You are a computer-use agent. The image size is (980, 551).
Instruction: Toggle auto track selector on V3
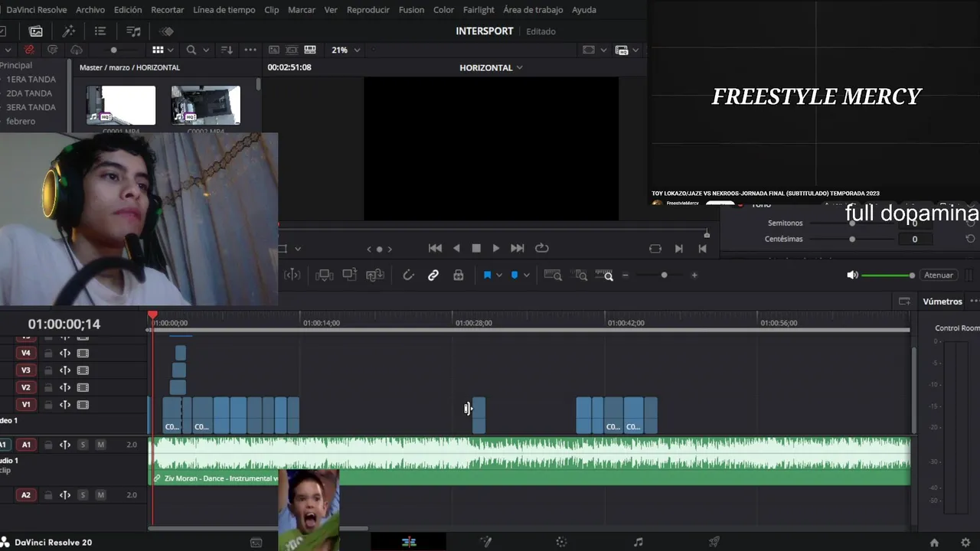coord(65,370)
